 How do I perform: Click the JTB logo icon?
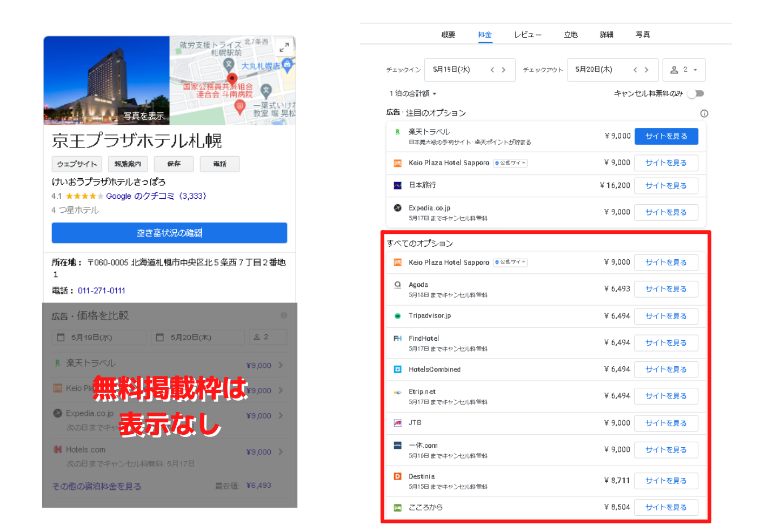397,423
